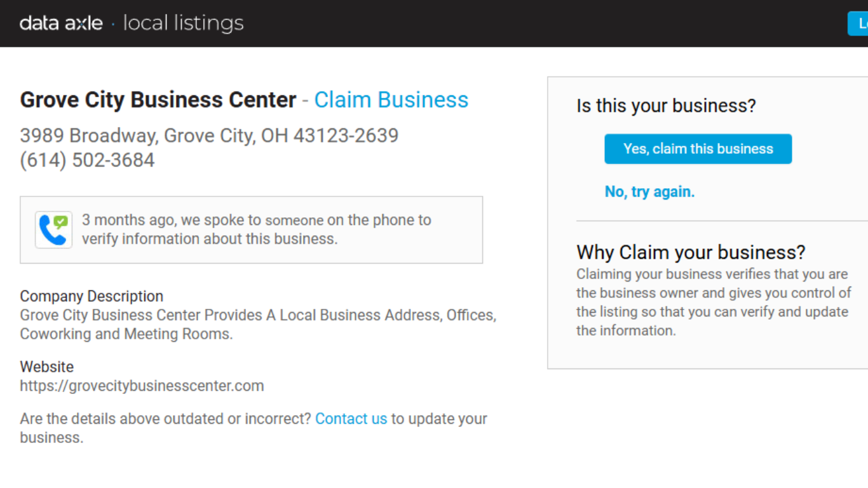Viewport: 868px width, 488px height.
Task: Click the grovecitybusinesscenter.com website URL
Action: 142,386
